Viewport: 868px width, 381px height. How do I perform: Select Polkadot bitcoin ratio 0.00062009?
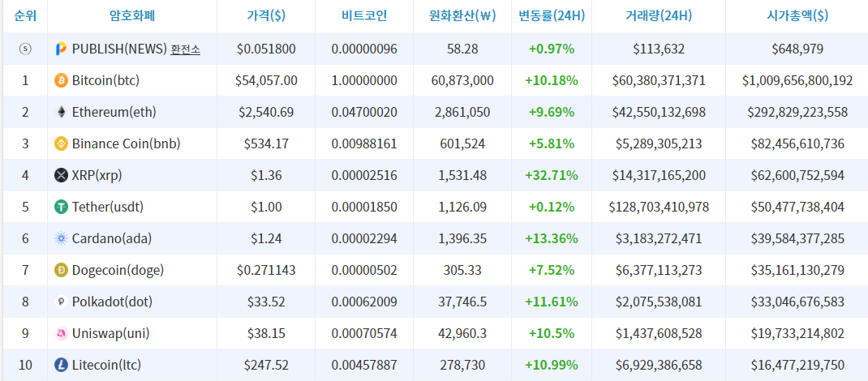[364, 302]
